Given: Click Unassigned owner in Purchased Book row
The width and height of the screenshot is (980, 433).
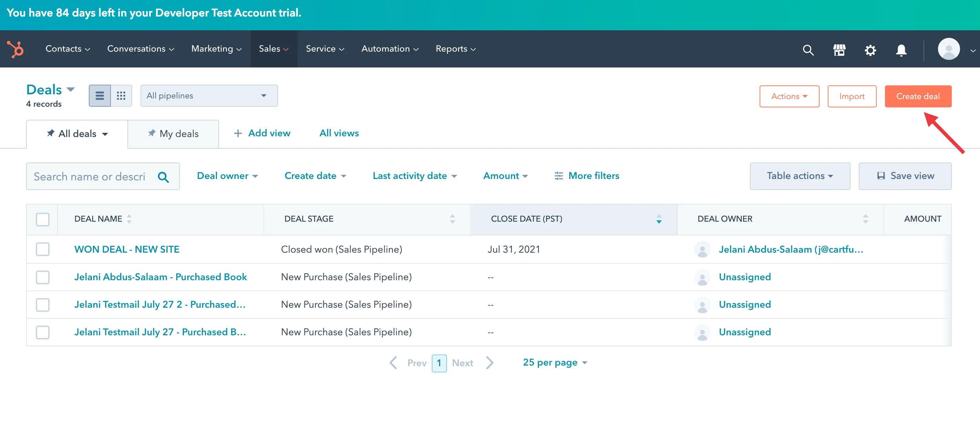Looking at the screenshot, I should pyautogui.click(x=744, y=277).
